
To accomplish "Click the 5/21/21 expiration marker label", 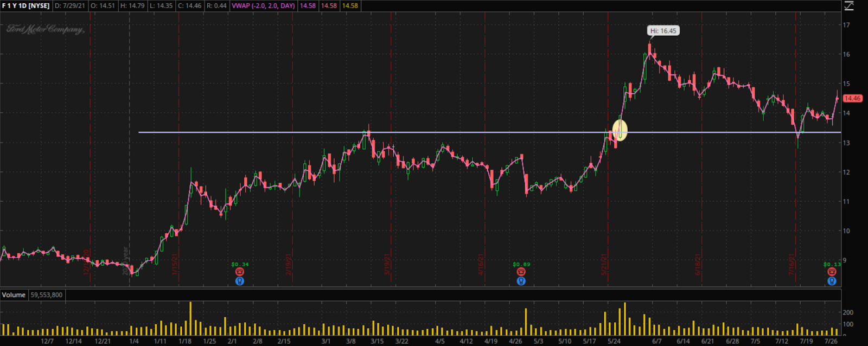I will tap(604, 264).
